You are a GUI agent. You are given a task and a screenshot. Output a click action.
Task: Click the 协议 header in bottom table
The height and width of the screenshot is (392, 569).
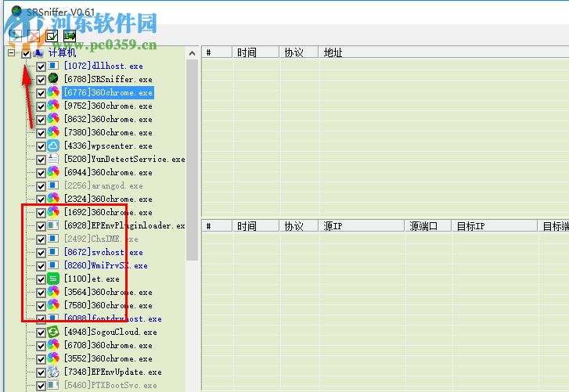[x=299, y=226]
